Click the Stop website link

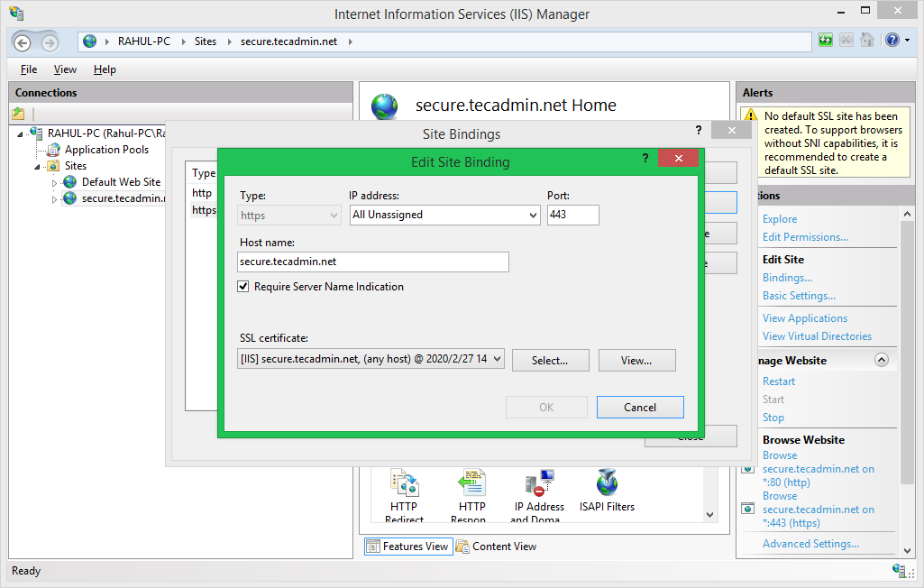pyautogui.click(x=773, y=418)
